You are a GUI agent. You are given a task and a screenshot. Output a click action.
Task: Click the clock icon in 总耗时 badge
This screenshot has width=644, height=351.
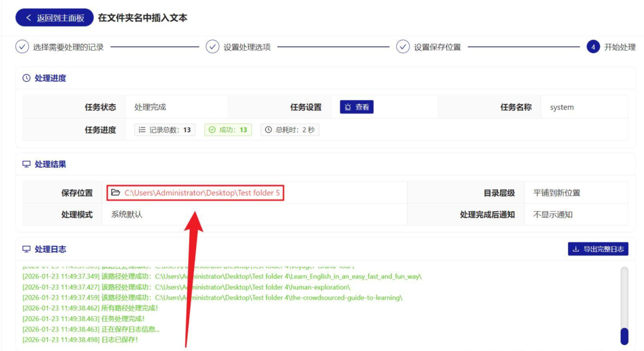268,130
